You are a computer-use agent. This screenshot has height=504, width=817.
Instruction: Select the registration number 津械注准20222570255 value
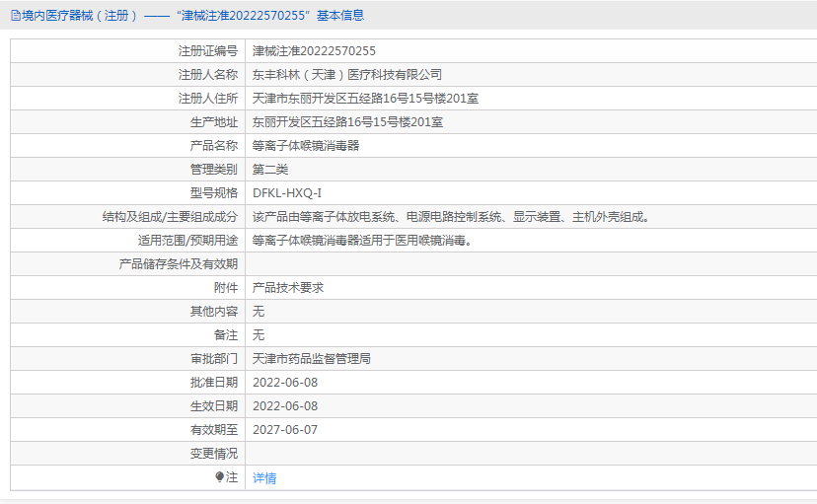[314, 51]
